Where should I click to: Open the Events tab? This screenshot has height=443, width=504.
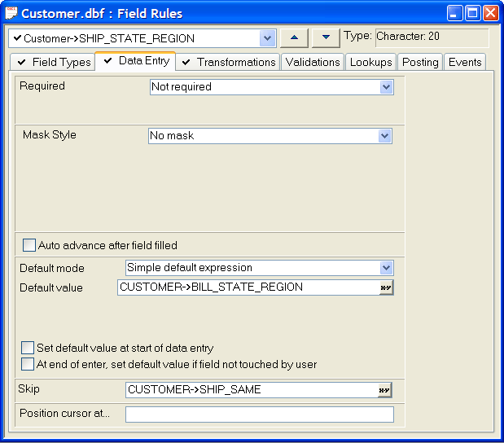pos(465,62)
